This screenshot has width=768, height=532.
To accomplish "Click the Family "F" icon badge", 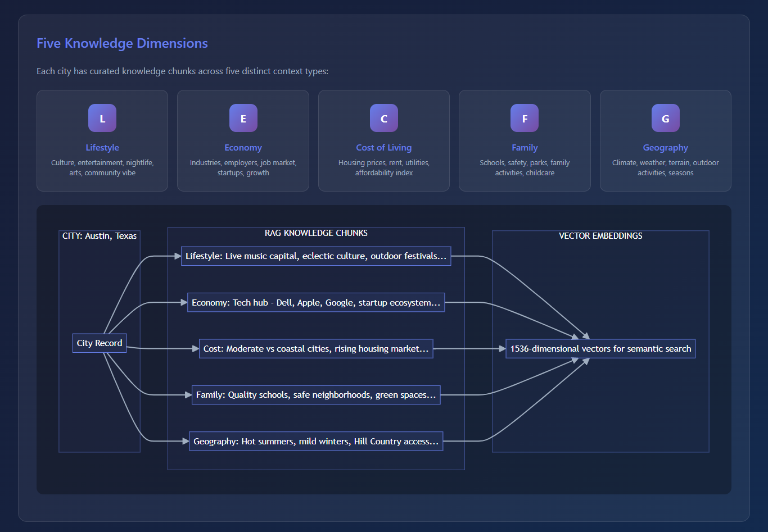I will click(x=525, y=119).
